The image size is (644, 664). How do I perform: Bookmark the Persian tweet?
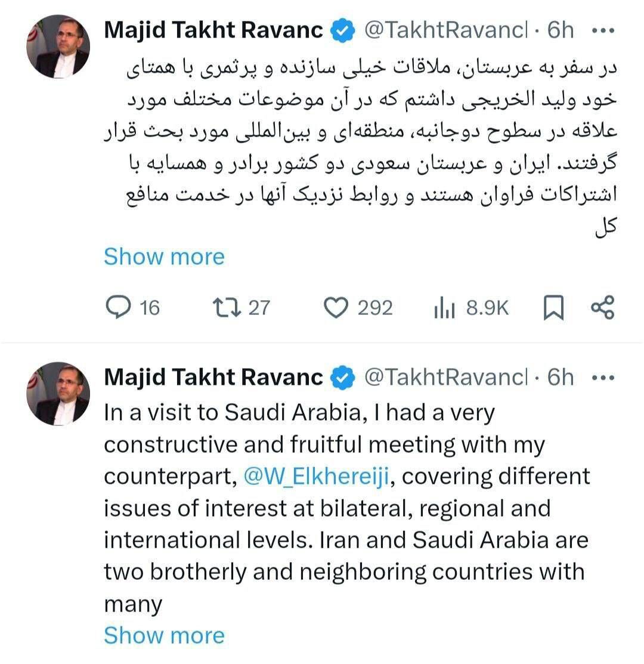tap(554, 308)
